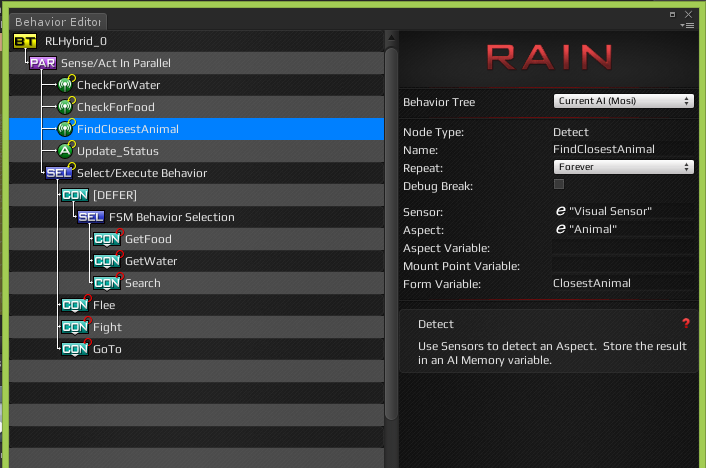Close the Behavior Editor window
706x468 pixels.
688,14
